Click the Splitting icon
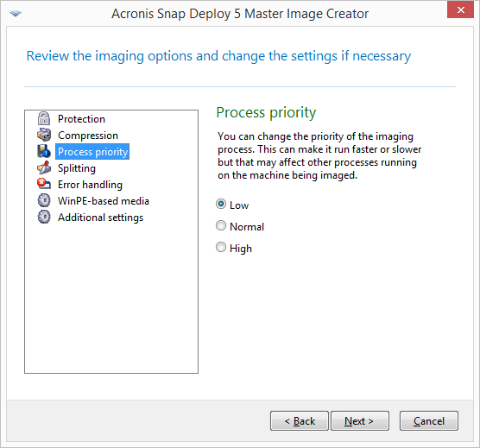480x448 pixels. [x=44, y=167]
